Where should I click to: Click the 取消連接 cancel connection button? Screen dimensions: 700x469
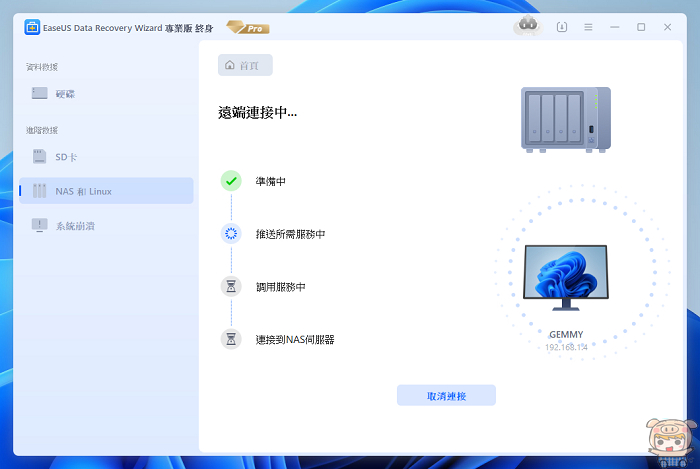[x=446, y=396]
